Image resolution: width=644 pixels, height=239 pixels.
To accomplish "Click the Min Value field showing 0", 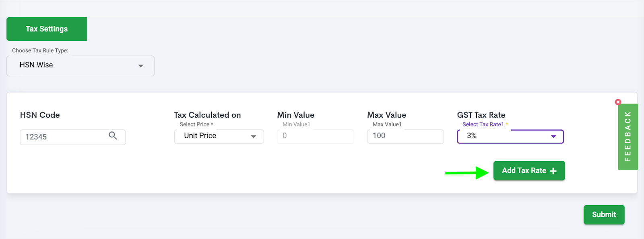I will (316, 136).
